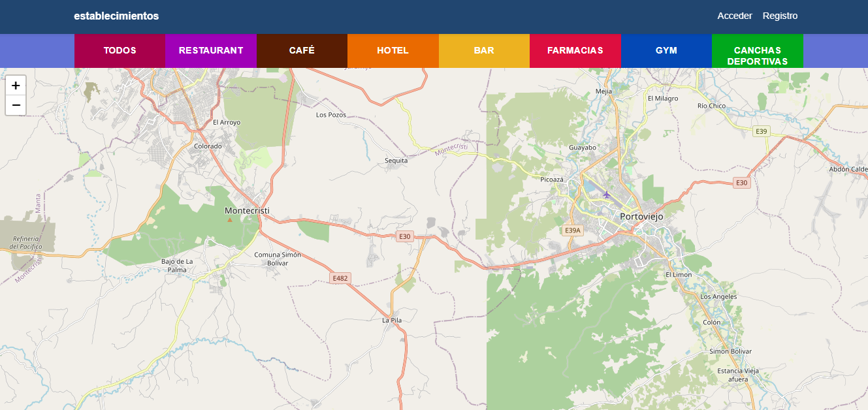Image resolution: width=868 pixels, height=410 pixels.
Task: Click the Portoviejo city label
Action: point(641,216)
